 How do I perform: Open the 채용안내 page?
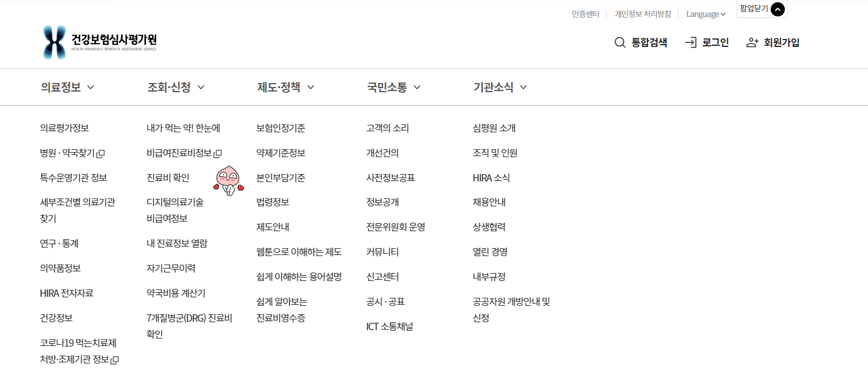(489, 202)
